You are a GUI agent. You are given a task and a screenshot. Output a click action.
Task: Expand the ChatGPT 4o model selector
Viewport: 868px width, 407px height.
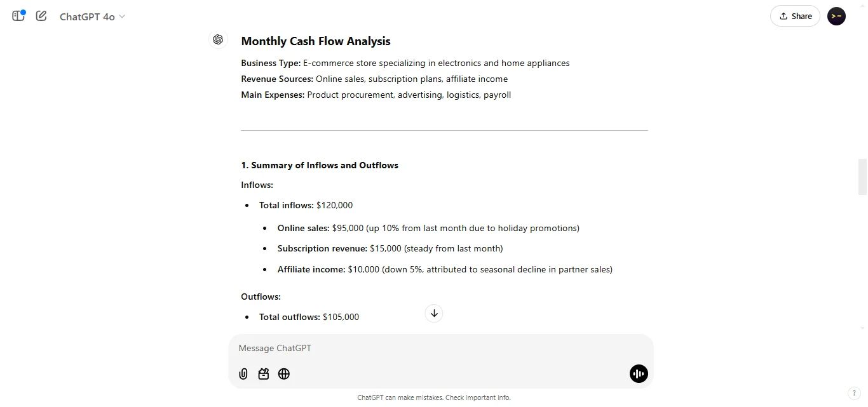92,17
